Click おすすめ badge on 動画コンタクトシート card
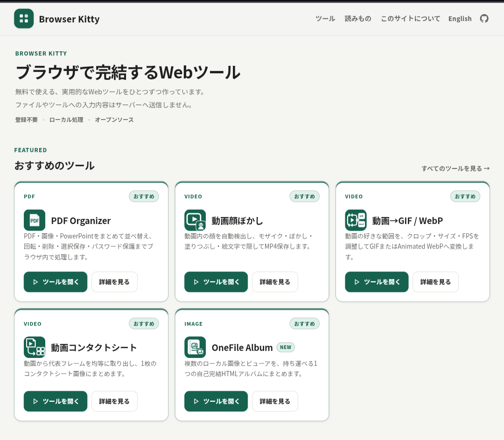 pyautogui.click(x=144, y=324)
